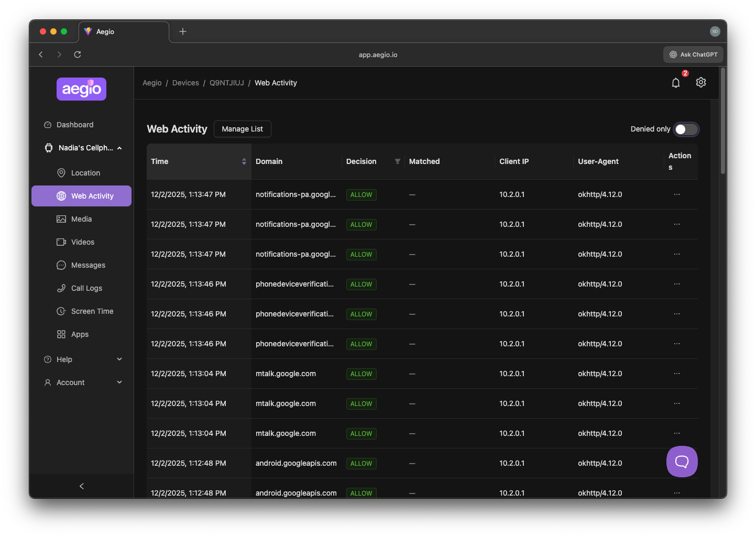Select the Location pin icon
This screenshot has height=537, width=756.
coord(61,173)
